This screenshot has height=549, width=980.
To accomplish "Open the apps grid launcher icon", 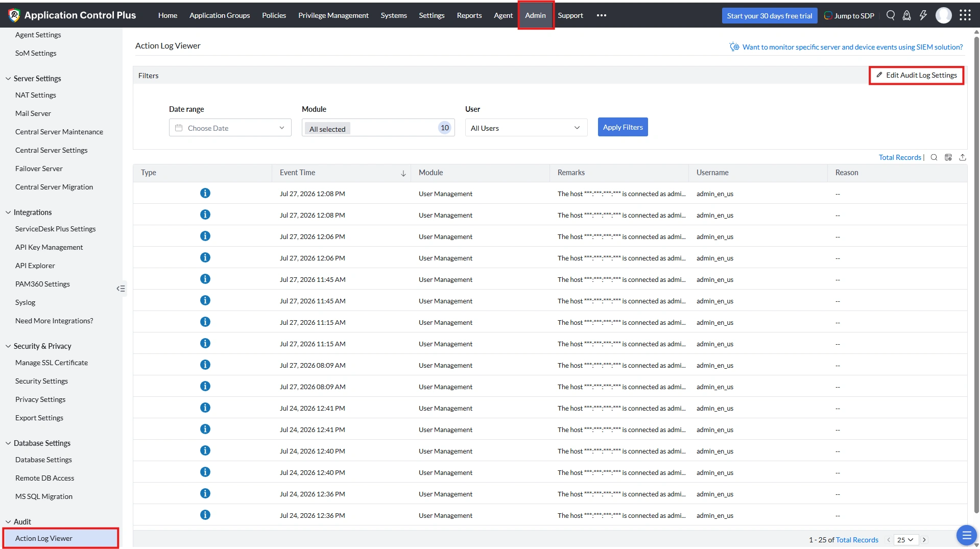I will point(965,15).
